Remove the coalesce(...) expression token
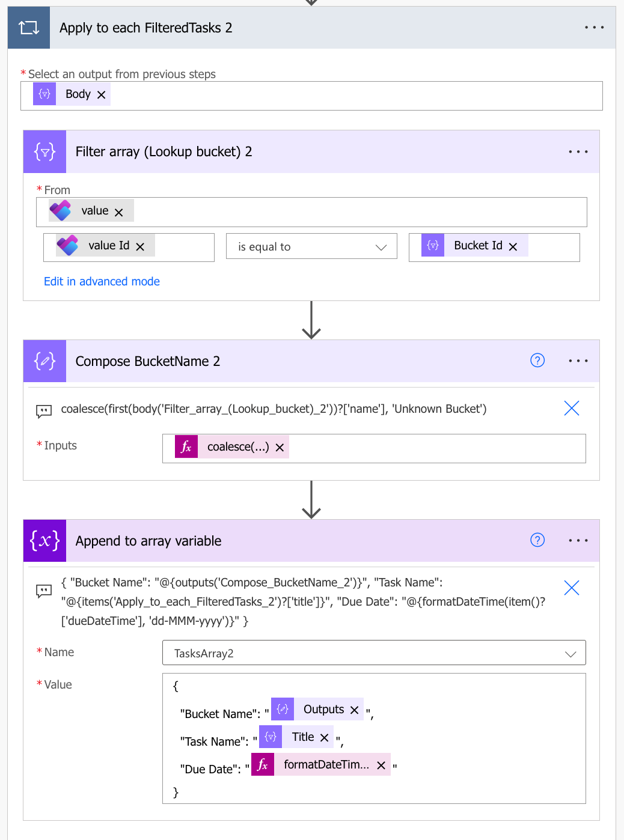The width and height of the screenshot is (624, 840). coord(280,448)
